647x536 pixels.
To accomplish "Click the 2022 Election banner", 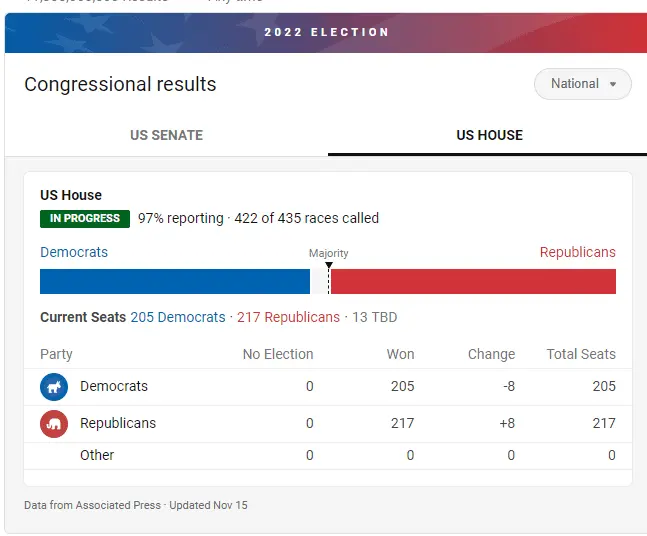I will (326, 32).
